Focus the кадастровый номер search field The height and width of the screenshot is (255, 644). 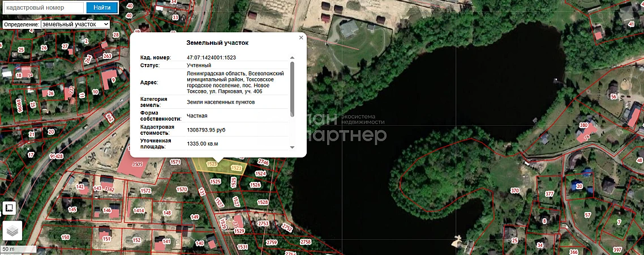pos(44,7)
